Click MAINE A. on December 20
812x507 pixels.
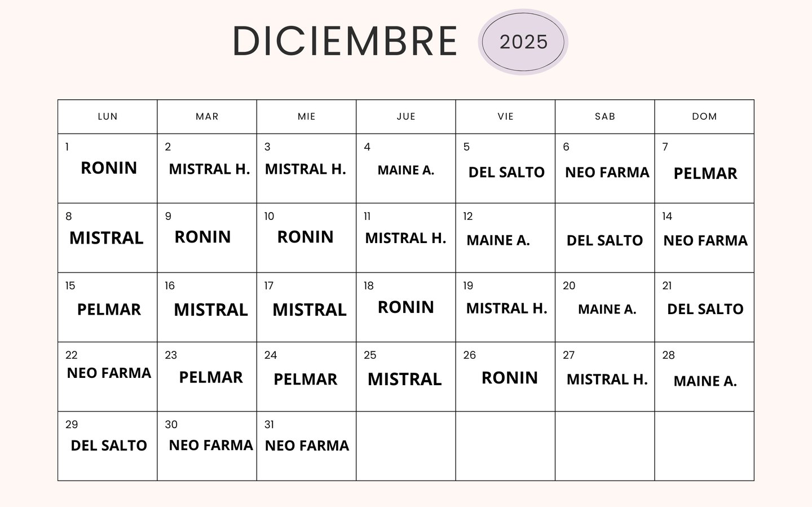click(x=607, y=310)
